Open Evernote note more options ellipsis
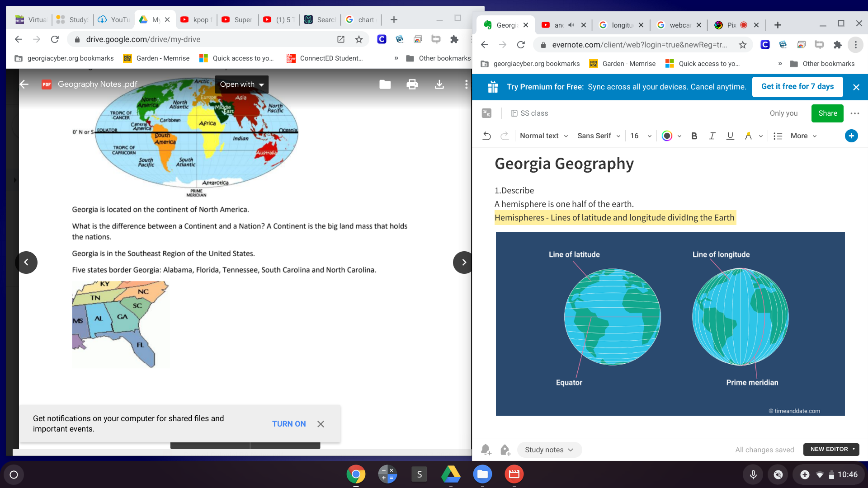Viewport: 868px width, 488px height. 854,113
